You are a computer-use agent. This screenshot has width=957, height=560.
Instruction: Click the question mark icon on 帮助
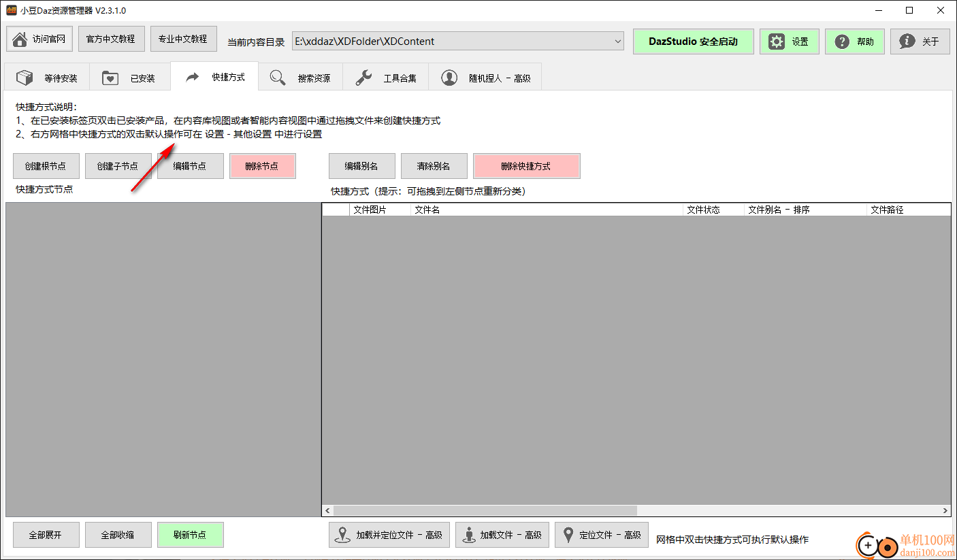coord(842,42)
